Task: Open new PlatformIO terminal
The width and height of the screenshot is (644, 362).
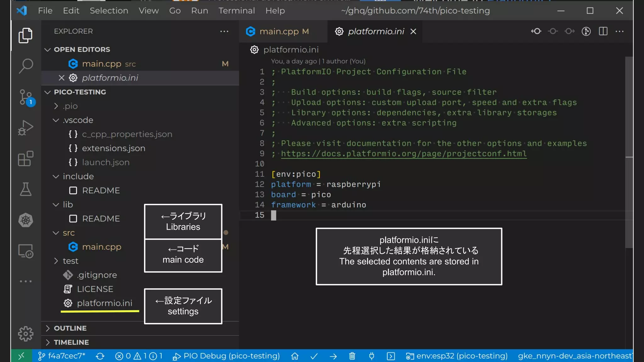Action: coord(391,356)
